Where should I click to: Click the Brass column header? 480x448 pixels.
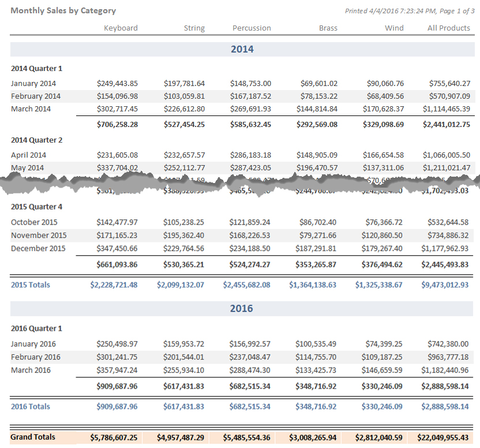(328, 28)
